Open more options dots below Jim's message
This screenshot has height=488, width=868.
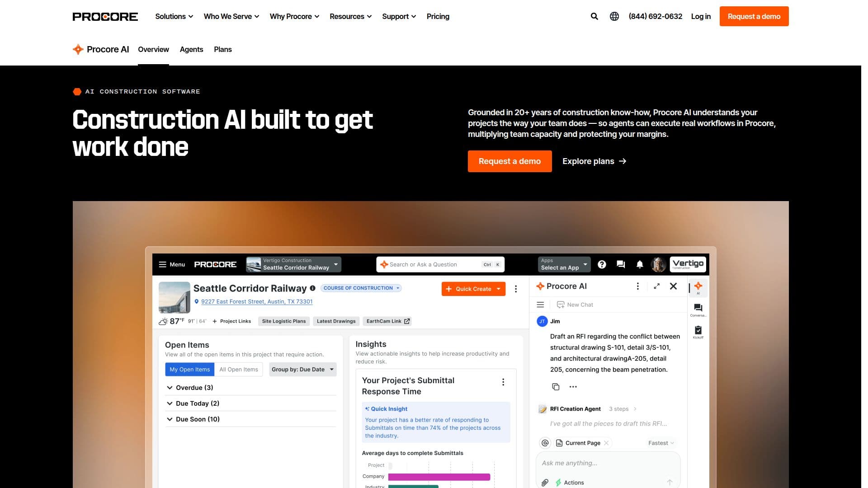click(x=573, y=387)
